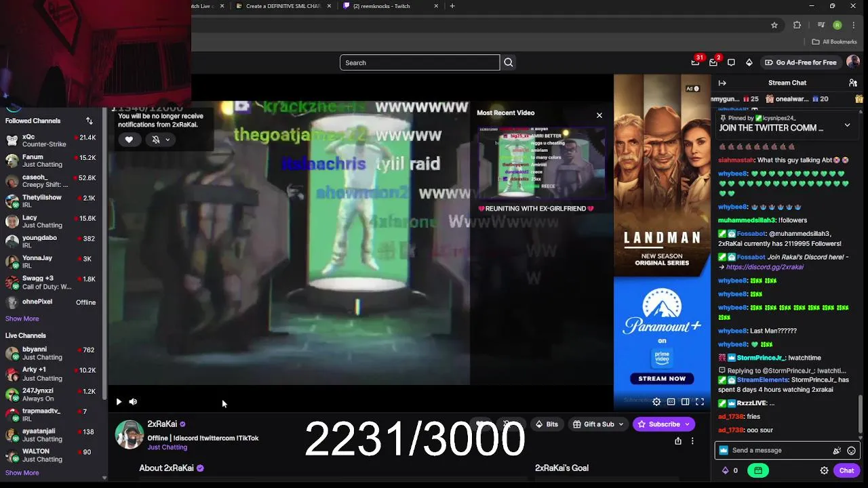Screen dimensions: 868x488
Task: Toggle closed captions on the player
Action: click(671, 402)
